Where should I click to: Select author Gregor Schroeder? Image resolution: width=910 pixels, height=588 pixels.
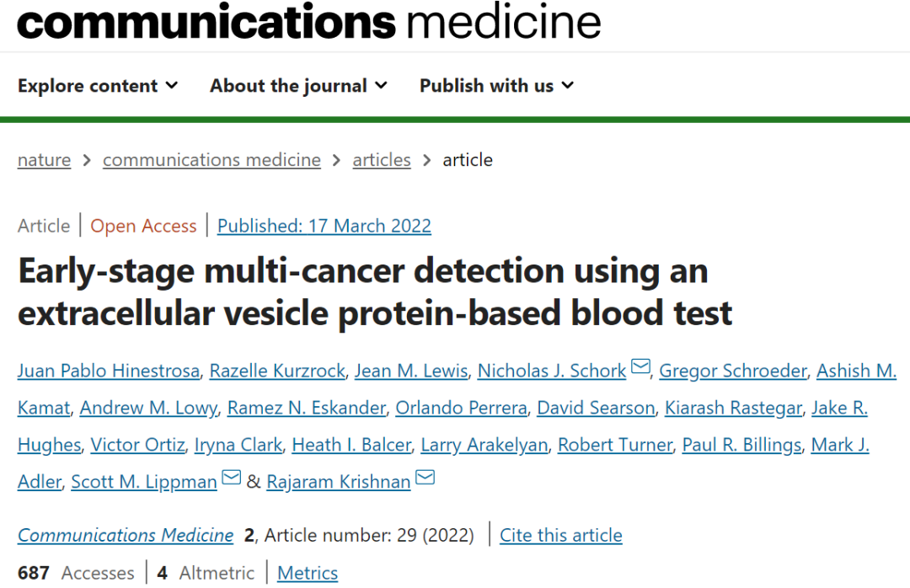click(733, 371)
